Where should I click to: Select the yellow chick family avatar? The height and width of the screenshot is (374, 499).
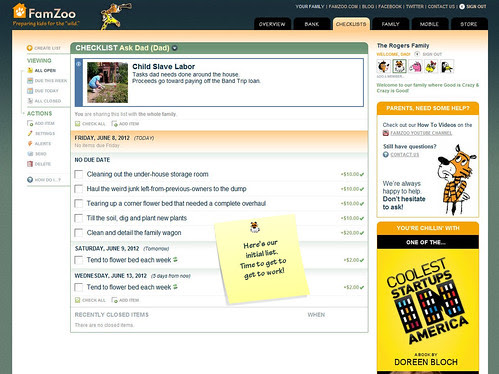click(x=431, y=66)
